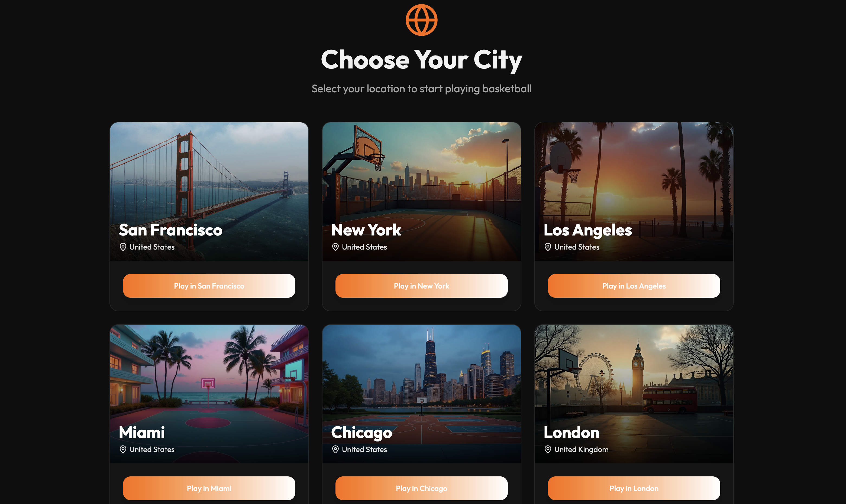
Task: Select the New York rooftop court image
Action: click(421, 192)
